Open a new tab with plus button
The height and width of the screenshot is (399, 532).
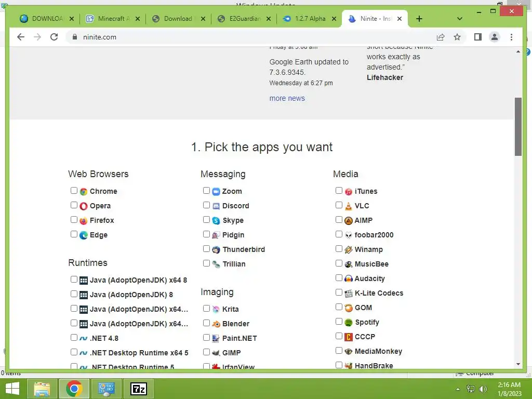pyautogui.click(x=419, y=19)
